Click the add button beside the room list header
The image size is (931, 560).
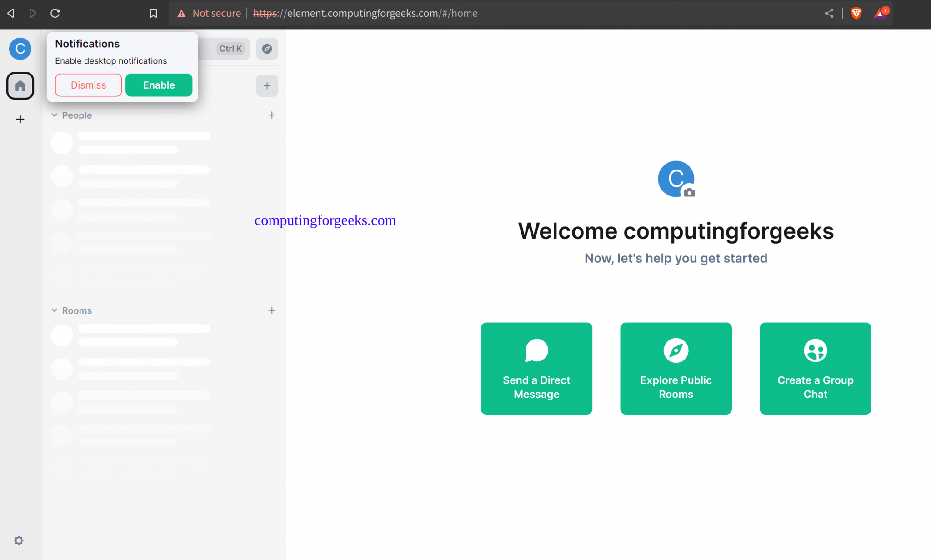click(267, 85)
